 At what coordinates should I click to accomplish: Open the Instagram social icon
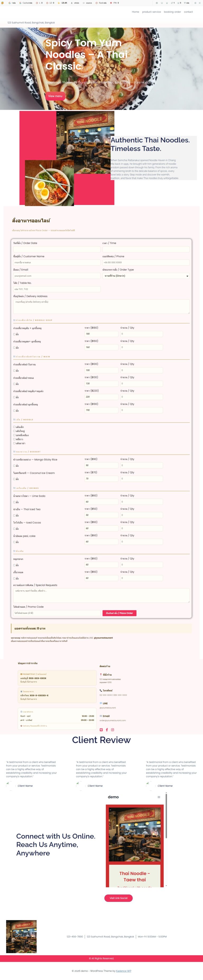click(112, 730)
